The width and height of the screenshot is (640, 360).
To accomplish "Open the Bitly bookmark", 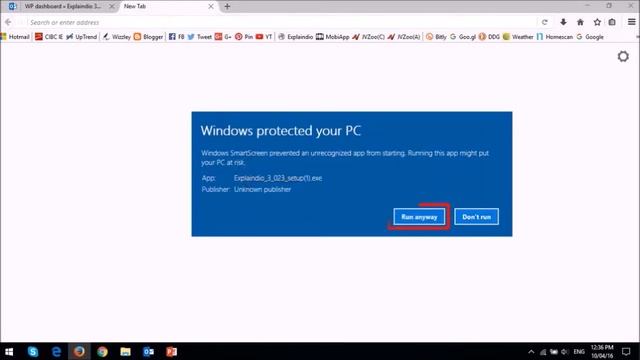I will click(436, 37).
